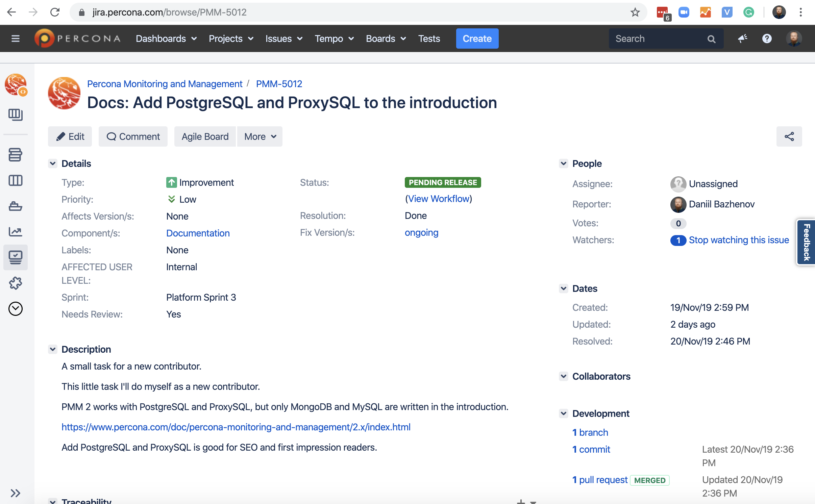The height and width of the screenshot is (504, 815).
Task: Open the blue V browser extension
Action: click(x=727, y=12)
